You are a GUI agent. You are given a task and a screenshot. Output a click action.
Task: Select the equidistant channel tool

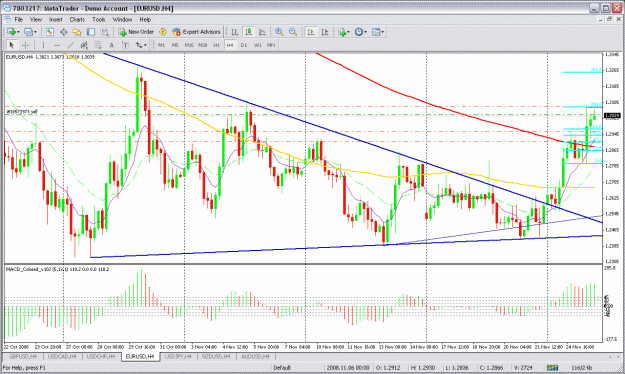pyautogui.click(x=84, y=45)
